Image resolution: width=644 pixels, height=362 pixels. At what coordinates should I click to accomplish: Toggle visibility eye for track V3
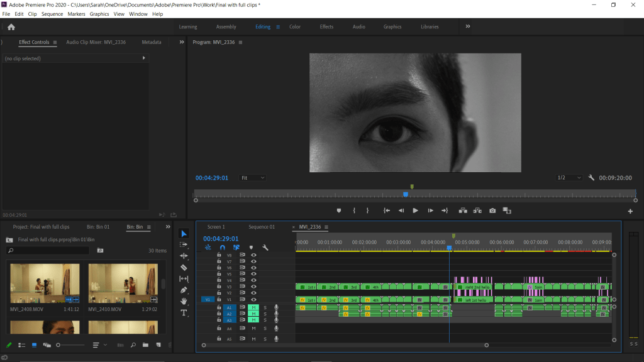point(254,287)
